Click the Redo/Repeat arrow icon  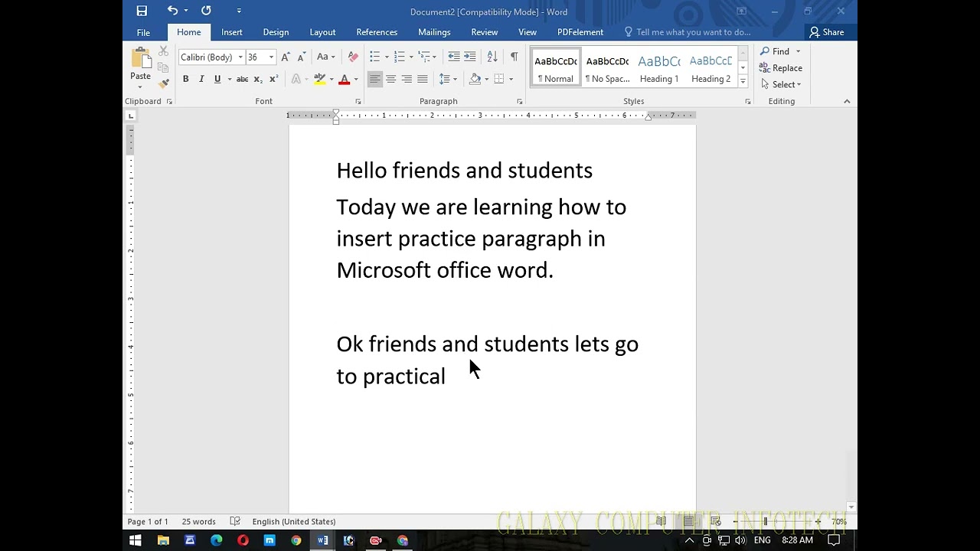point(206,11)
